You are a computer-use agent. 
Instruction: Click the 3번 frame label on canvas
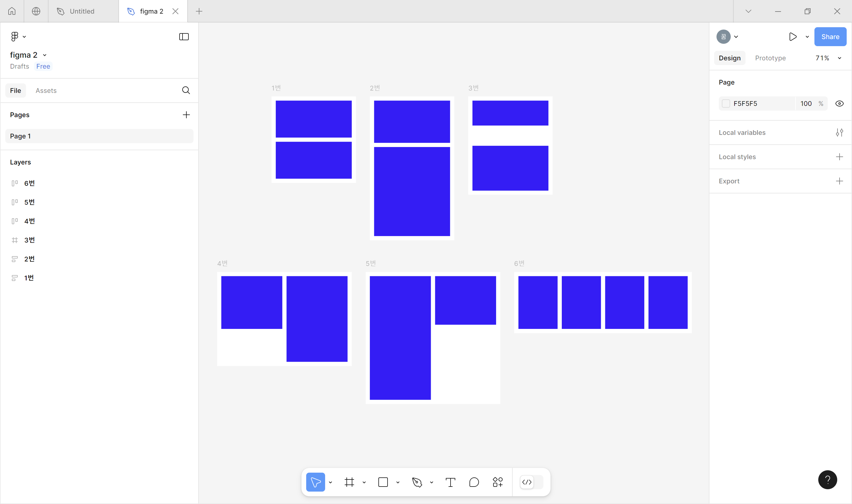tap(473, 88)
